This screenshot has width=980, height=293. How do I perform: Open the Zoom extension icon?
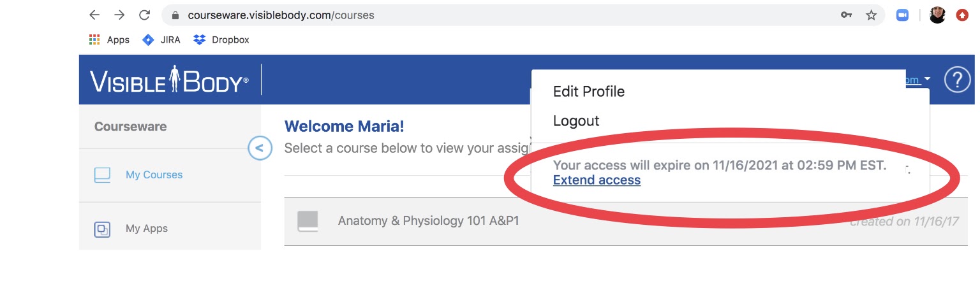902,15
